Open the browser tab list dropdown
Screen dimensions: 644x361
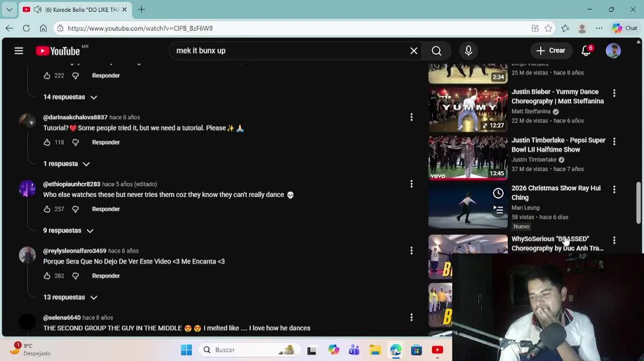point(9,10)
